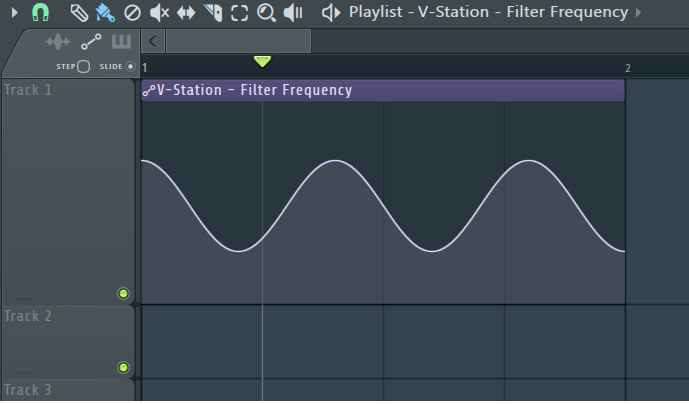This screenshot has height=404, width=689.
Task: Click the back arrow button above the timeline
Action: [153, 41]
